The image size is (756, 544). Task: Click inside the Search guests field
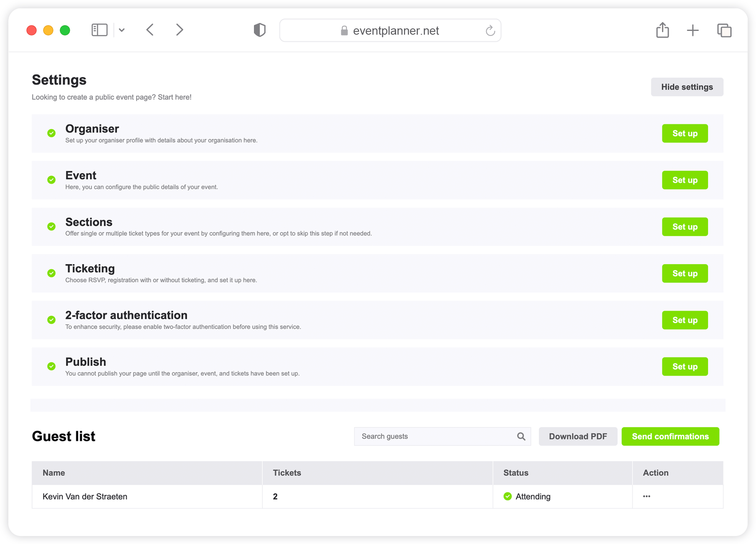tap(426, 436)
